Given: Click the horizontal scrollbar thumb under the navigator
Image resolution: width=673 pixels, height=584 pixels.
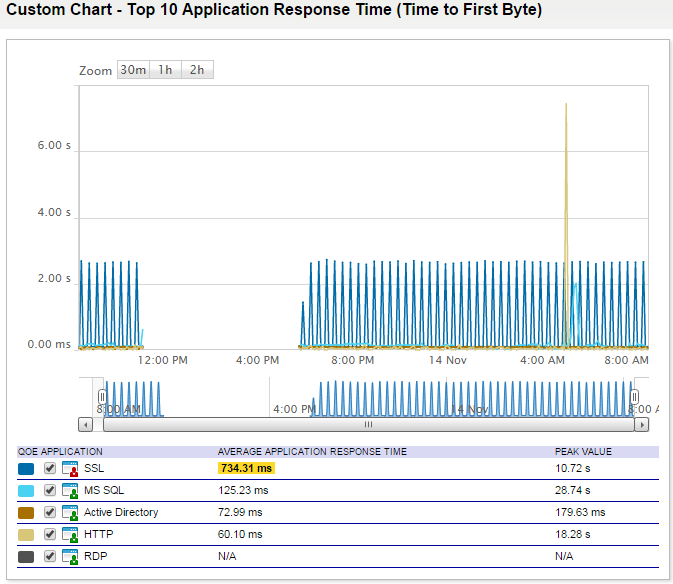Looking at the screenshot, I should coord(367,424).
